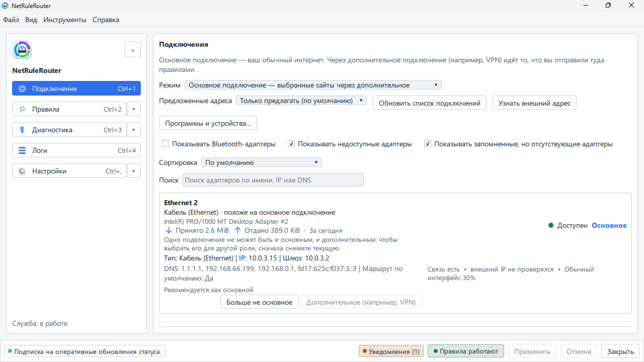644x362 pixels.
Task: Expand the arrow next to Правила
Action: click(x=134, y=109)
